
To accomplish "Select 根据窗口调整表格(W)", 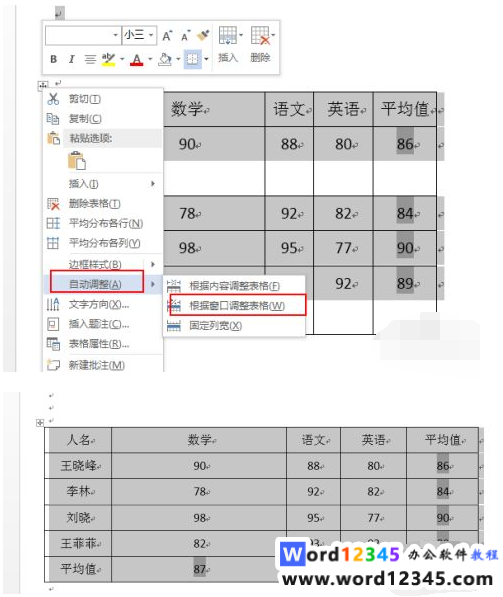I will 237,306.
